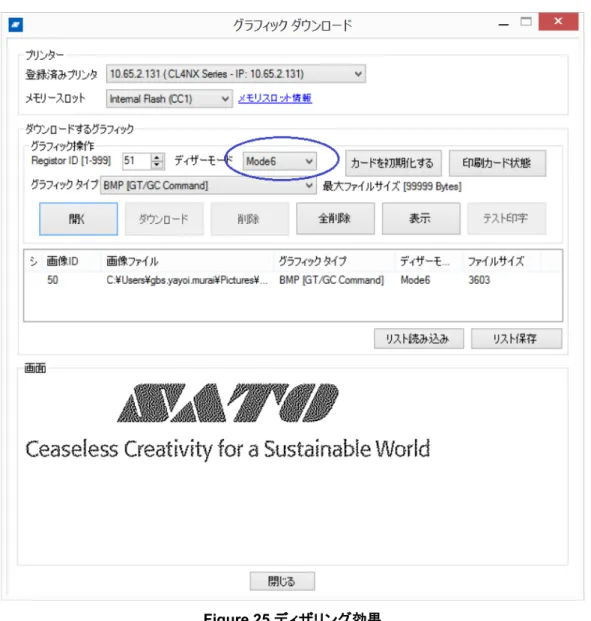Click the app icon in the title bar
The width and height of the screenshot is (591, 621).
coord(15,25)
